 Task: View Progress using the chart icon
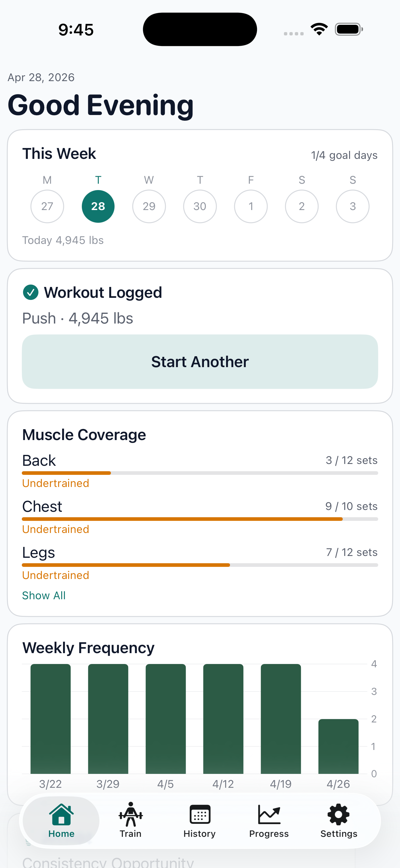tap(269, 813)
